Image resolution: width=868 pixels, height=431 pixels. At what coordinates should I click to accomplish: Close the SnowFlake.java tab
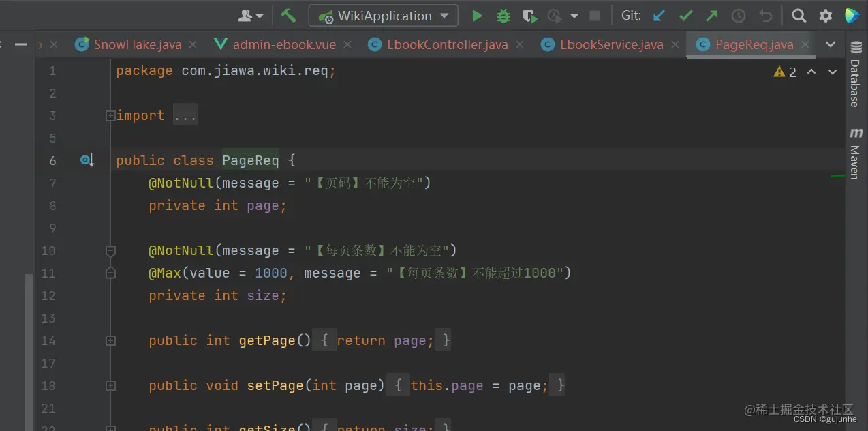pos(193,44)
